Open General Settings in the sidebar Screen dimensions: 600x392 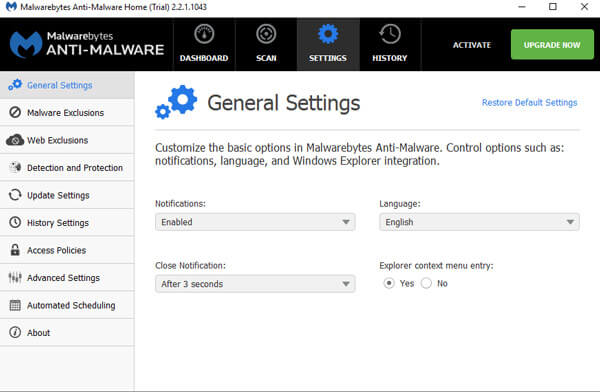point(67,85)
